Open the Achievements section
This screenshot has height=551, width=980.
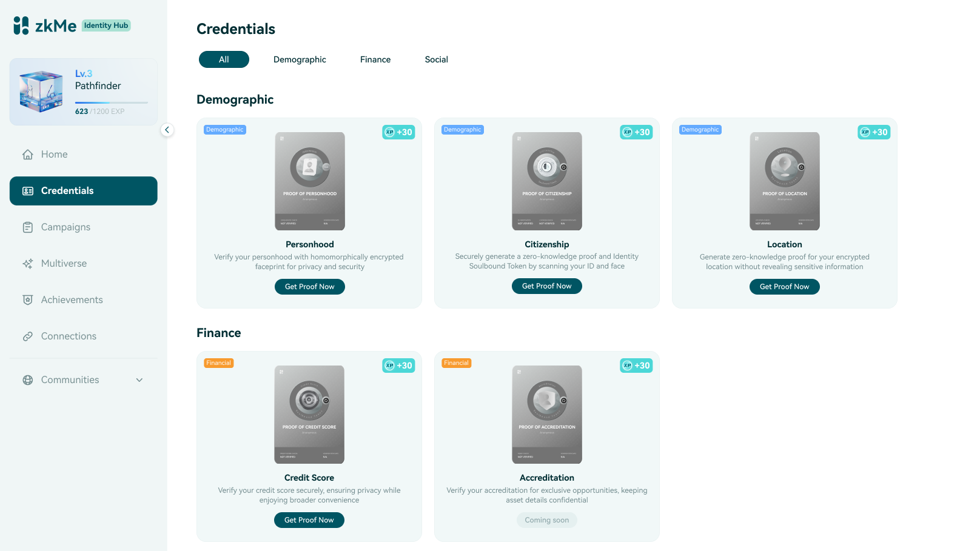(x=71, y=299)
